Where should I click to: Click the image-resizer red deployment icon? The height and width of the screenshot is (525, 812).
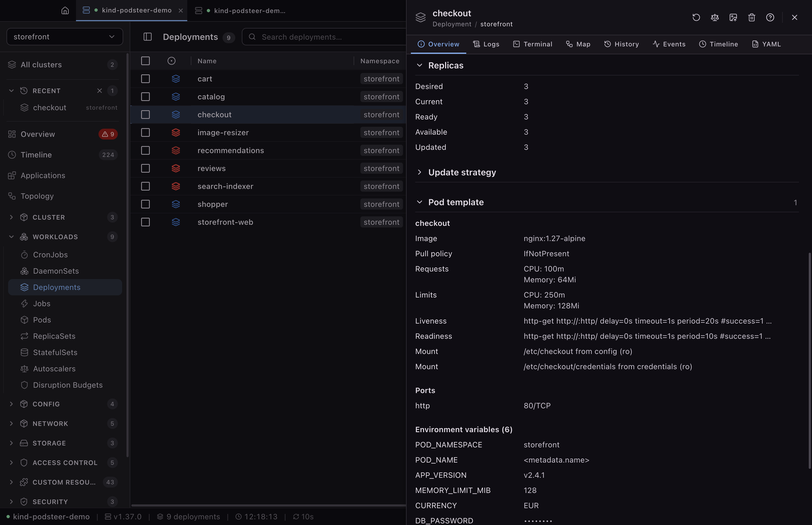pos(176,133)
